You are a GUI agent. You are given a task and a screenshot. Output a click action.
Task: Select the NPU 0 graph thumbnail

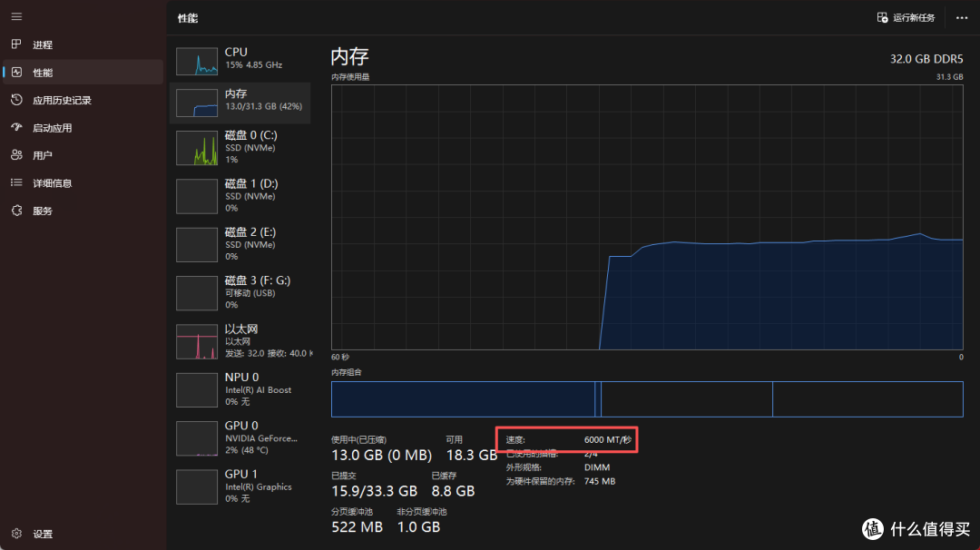coord(197,390)
